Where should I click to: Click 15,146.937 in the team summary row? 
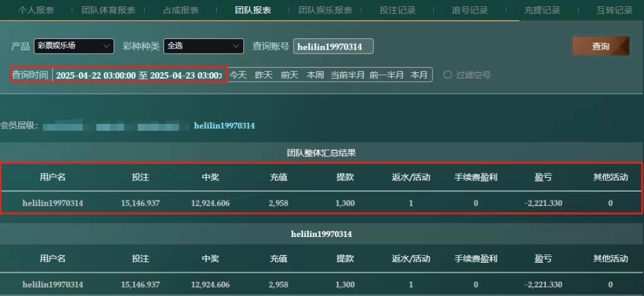coord(140,203)
